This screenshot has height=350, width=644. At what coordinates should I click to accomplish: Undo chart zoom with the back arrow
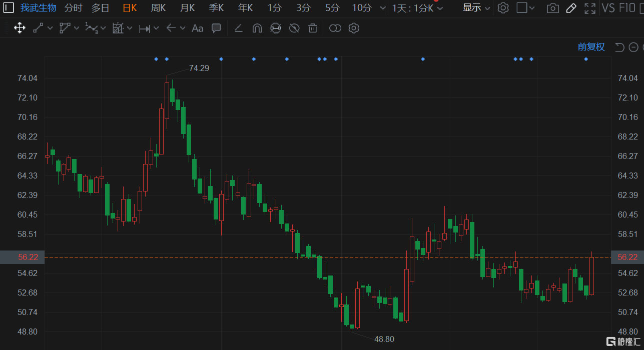(x=619, y=47)
